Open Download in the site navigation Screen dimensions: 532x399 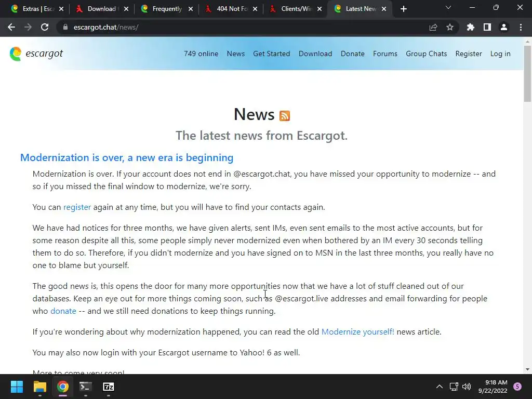click(315, 54)
